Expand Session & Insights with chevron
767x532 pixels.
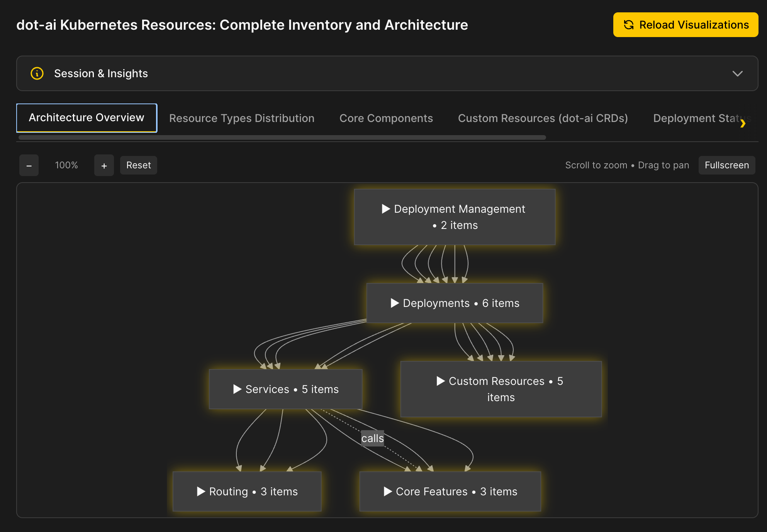tap(737, 73)
